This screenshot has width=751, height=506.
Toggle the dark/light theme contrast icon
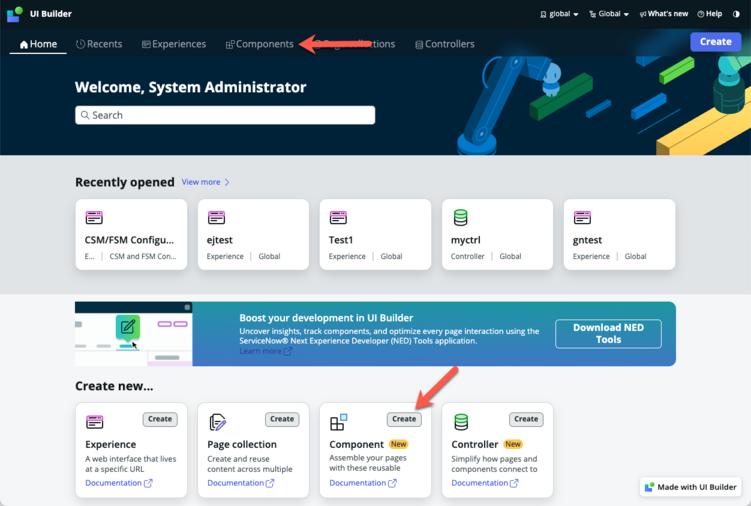point(736,14)
